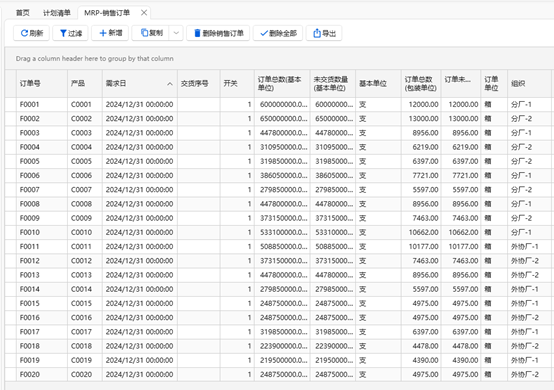Select order cell F0007
Image resolution: width=554 pixels, height=390 pixels.
(x=42, y=190)
